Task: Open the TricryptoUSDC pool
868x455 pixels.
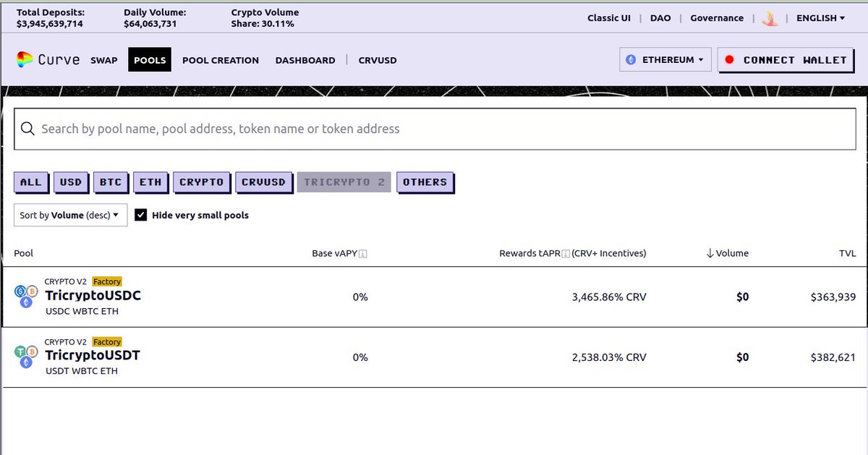Action: coord(434,297)
